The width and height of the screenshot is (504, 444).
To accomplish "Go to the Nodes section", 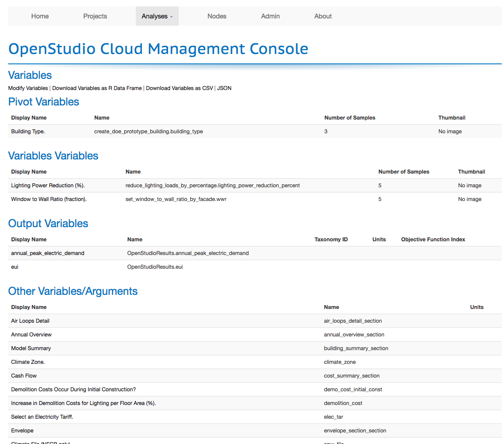I will click(216, 16).
